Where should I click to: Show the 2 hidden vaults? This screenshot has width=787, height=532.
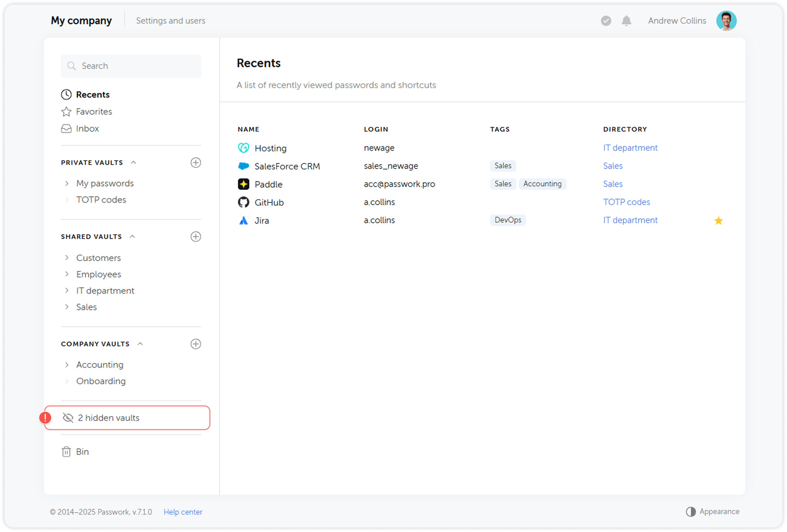(109, 418)
